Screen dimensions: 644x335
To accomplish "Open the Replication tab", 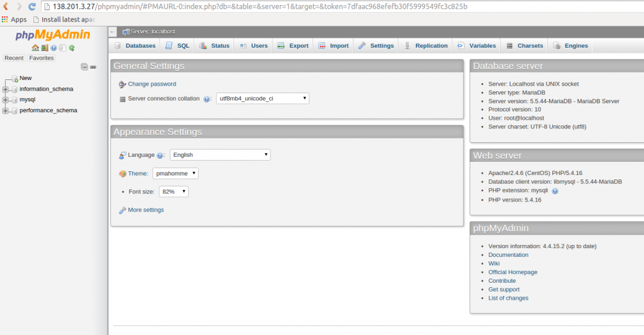I will (426, 45).
